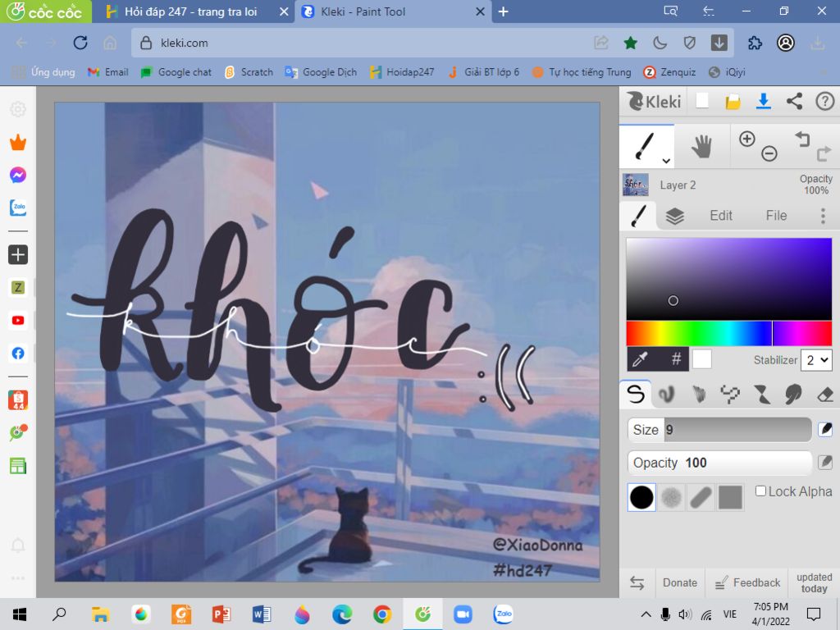The height and width of the screenshot is (630, 840).
Task: Toggle the Lock Alpha checkbox
Action: (760, 491)
